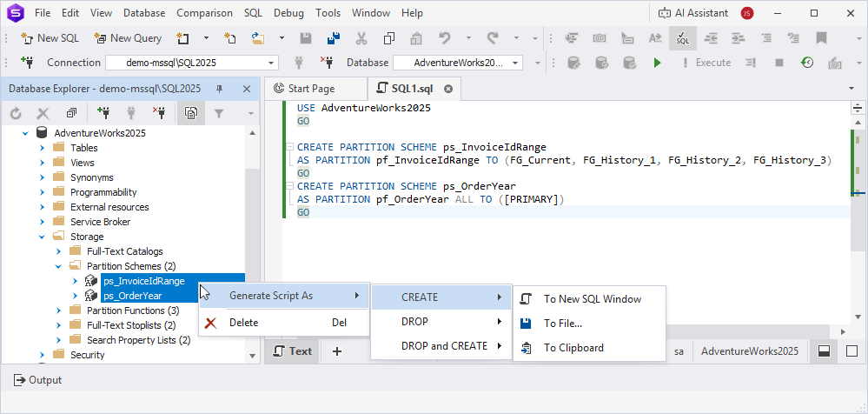The width and height of the screenshot is (868, 414).
Task: Click the New SQL button
Action: (50, 38)
